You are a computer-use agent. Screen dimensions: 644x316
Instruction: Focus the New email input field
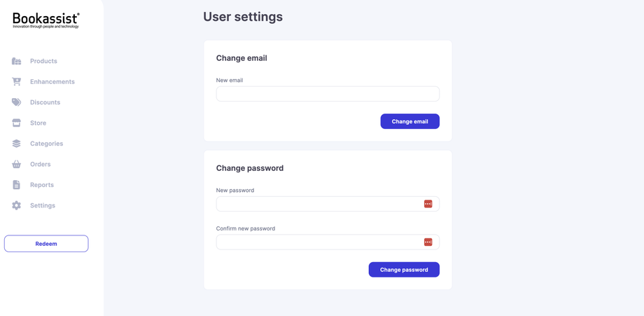pyautogui.click(x=328, y=94)
